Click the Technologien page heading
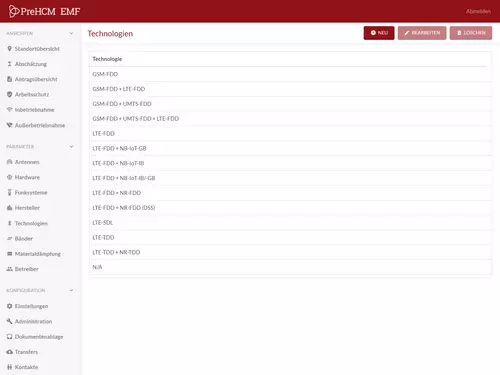 (110, 34)
